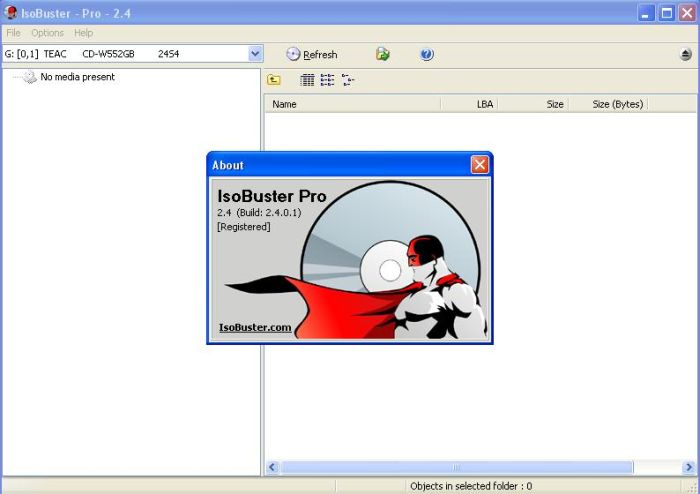Image resolution: width=700 pixels, height=494 pixels.
Task: Click the [Registered] text in About dialog
Action: (x=244, y=227)
